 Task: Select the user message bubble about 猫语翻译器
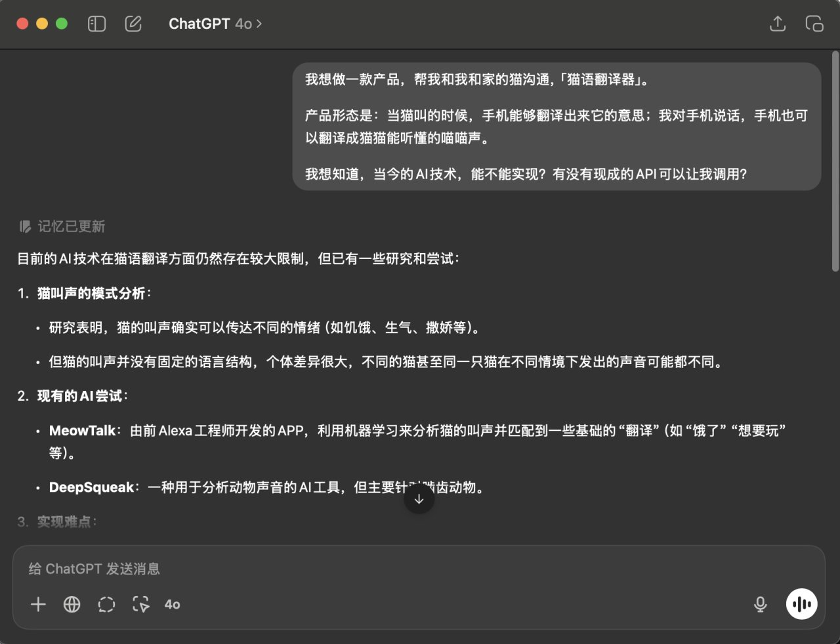click(556, 127)
